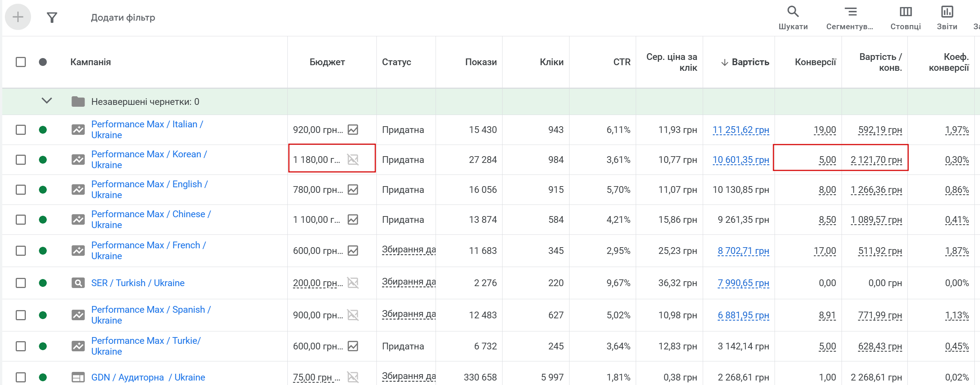The width and height of the screenshot is (980, 385).
Task: Click cost link 8 702,71 грн
Action: [743, 251]
